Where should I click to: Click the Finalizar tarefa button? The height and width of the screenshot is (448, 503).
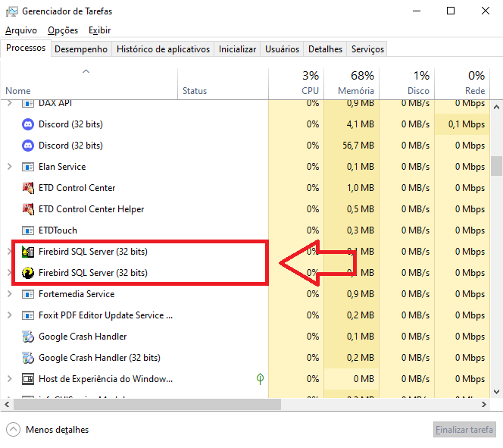(x=464, y=430)
